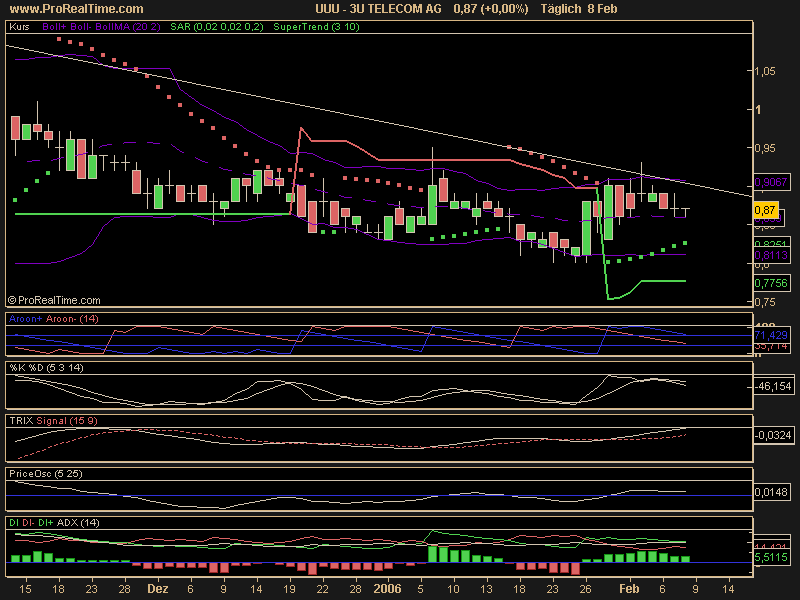Select the SuperTrend (3 10) legend
Image resolution: width=800 pixels, height=600 pixels.
(316, 27)
